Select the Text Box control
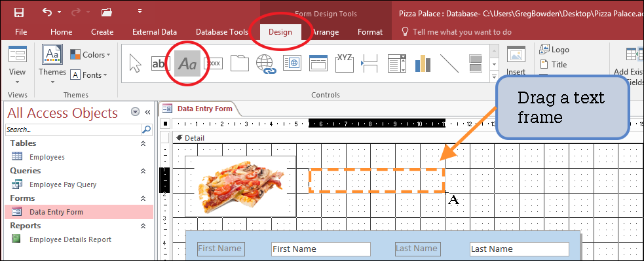The image size is (644, 261). tap(161, 63)
